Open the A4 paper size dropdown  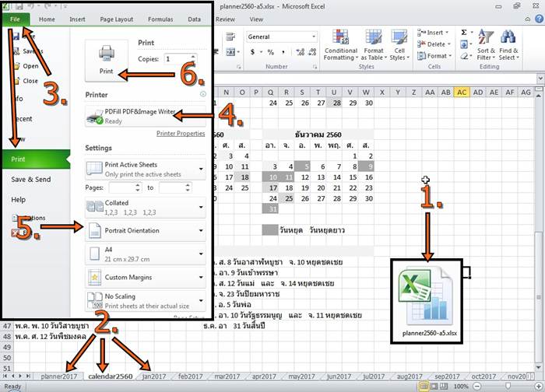(x=146, y=254)
